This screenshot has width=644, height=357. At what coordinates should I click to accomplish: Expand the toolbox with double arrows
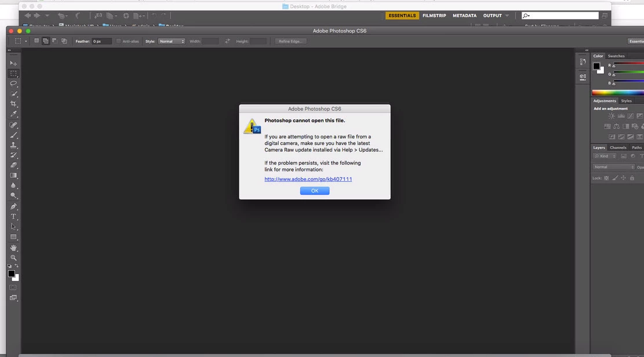point(9,50)
